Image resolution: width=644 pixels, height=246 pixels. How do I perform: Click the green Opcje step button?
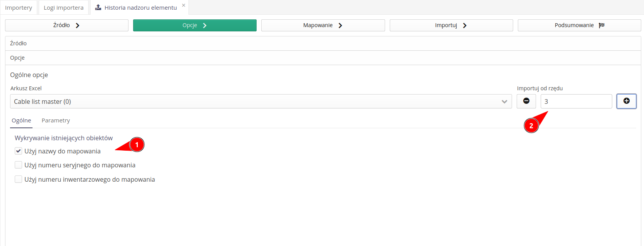tap(194, 25)
